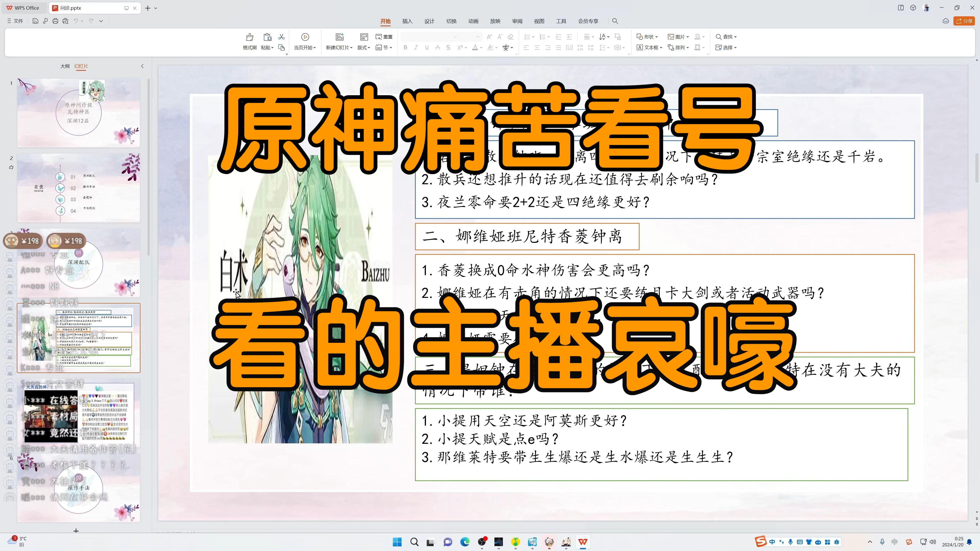Click the Undo arrow icon
Image resolution: width=980 pixels, height=551 pixels.
76,21
